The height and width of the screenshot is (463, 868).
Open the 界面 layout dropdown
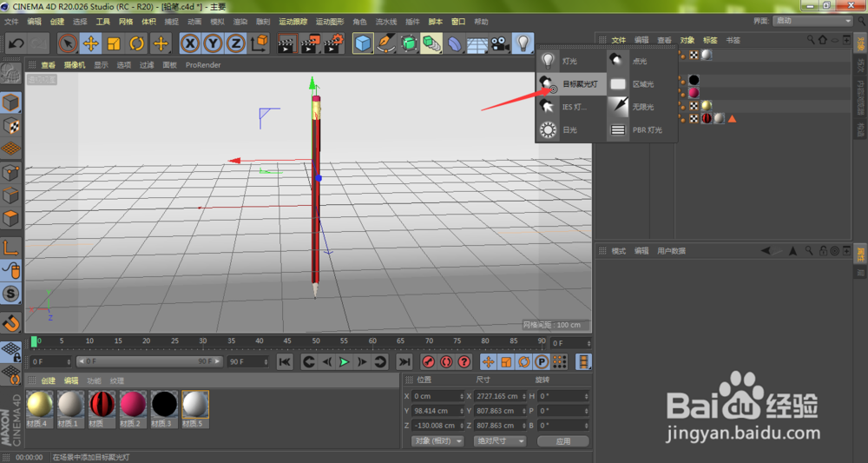pyautogui.click(x=812, y=21)
